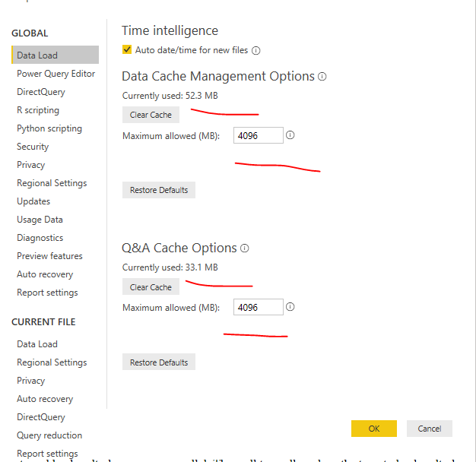Image resolution: width=476 pixels, height=462 pixels.
Task: Edit Data Cache maximum allowed MB field
Action: coord(259,135)
